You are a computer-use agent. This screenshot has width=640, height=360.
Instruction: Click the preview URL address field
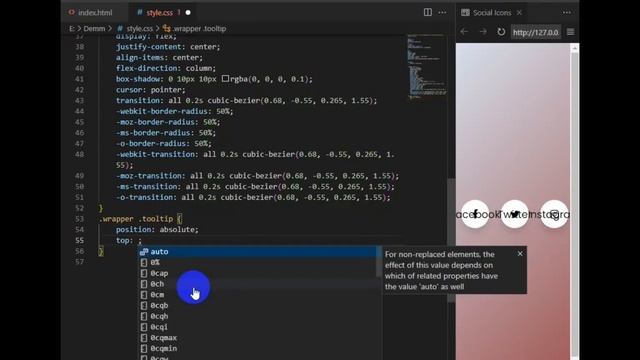(536, 32)
